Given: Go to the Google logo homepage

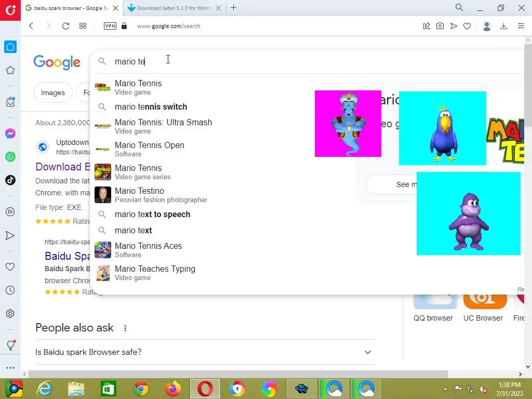Looking at the screenshot, I should pyautogui.click(x=57, y=62).
